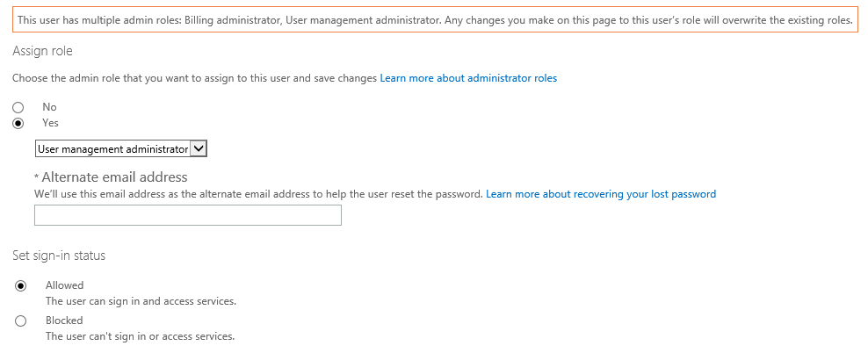Click the "Yes" label text under Assign role
Image resolution: width=868 pixels, height=353 pixels.
[50, 123]
